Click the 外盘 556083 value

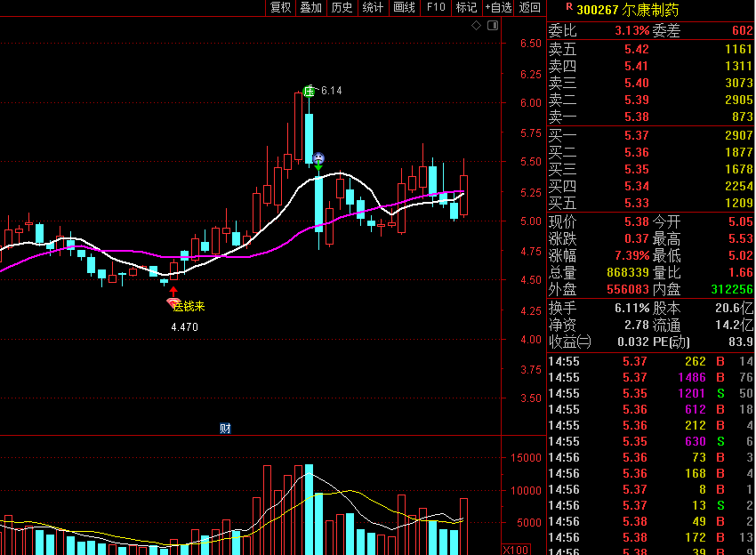tap(628, 289)
